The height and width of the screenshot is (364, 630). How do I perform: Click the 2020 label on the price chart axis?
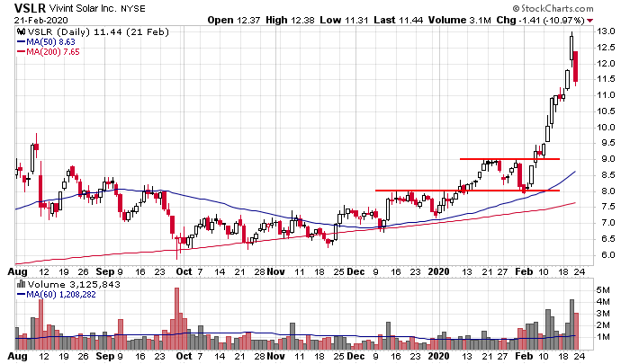(438, 271)
